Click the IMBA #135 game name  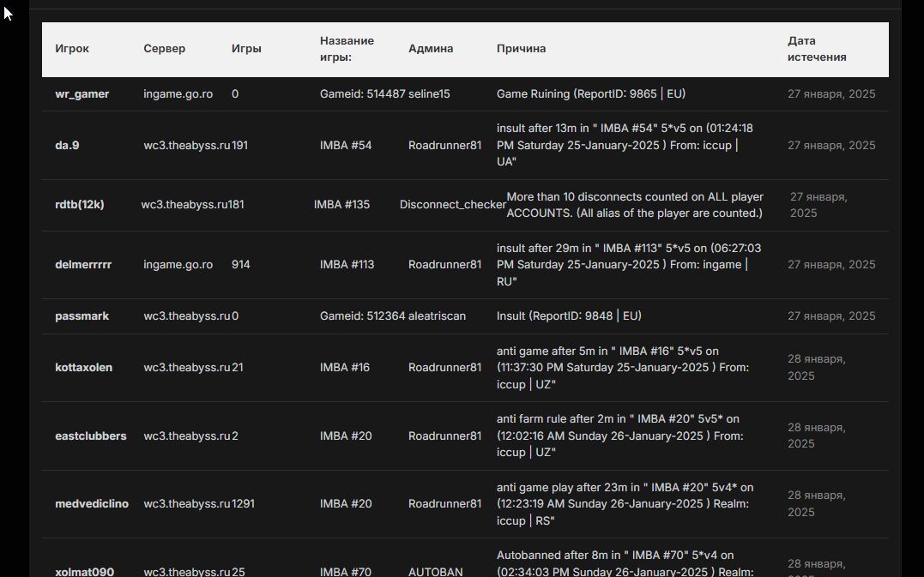pos(341,205)
